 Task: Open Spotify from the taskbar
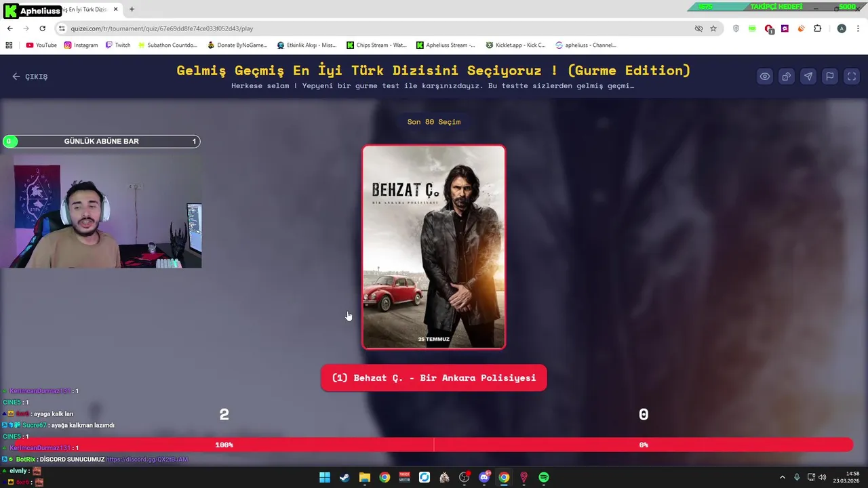pyautogui.click(x=544, y=477)
